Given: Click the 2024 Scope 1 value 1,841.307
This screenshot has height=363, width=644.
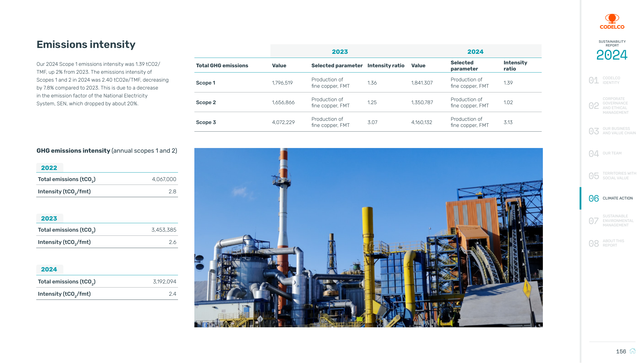Looking at the screenshot, I should [422, 83].
